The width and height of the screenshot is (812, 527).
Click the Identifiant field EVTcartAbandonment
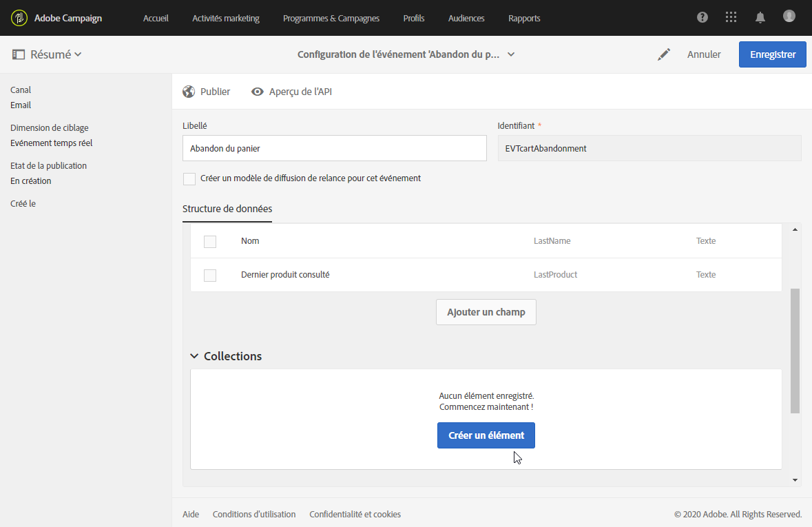click(x=649, y=148)
